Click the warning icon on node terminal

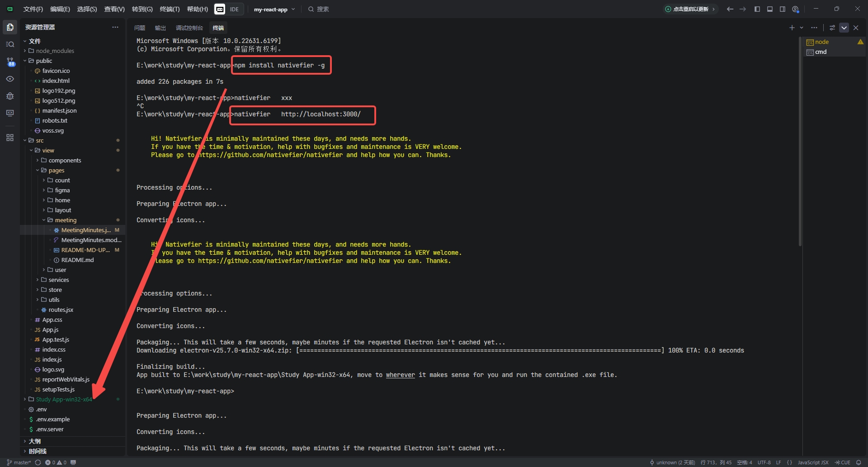[x=860, y=42]
